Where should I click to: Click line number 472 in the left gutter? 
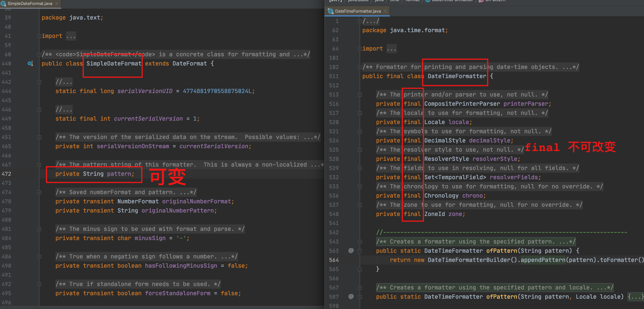click(6, 174)
